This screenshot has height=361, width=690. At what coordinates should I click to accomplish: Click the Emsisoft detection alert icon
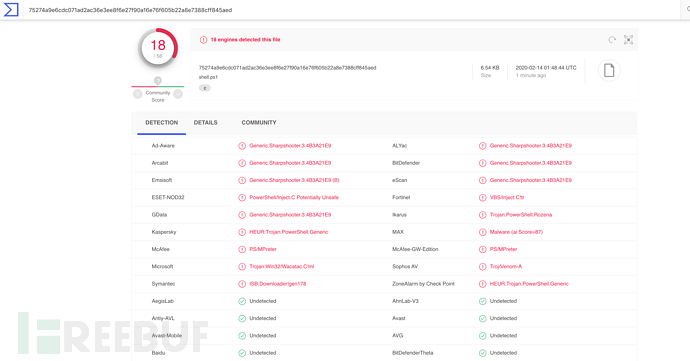point(242,180)
